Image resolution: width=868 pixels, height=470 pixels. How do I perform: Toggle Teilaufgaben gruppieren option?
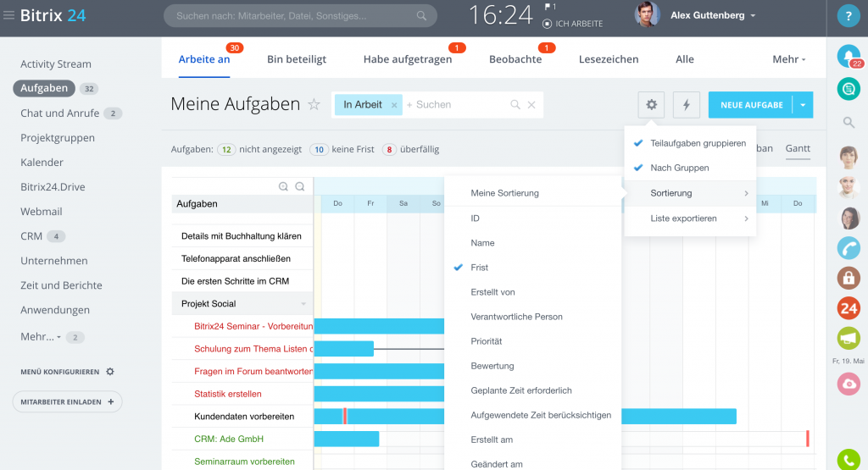[690, 143]
